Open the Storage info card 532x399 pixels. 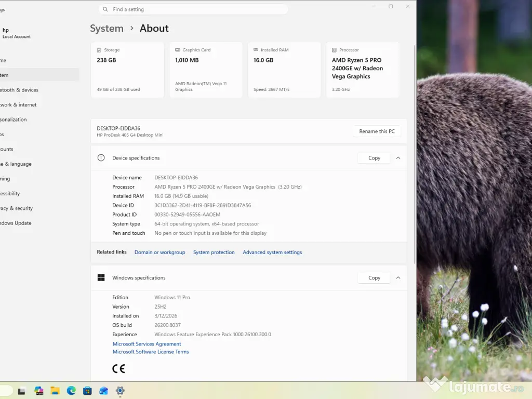[x=127, y=70]
